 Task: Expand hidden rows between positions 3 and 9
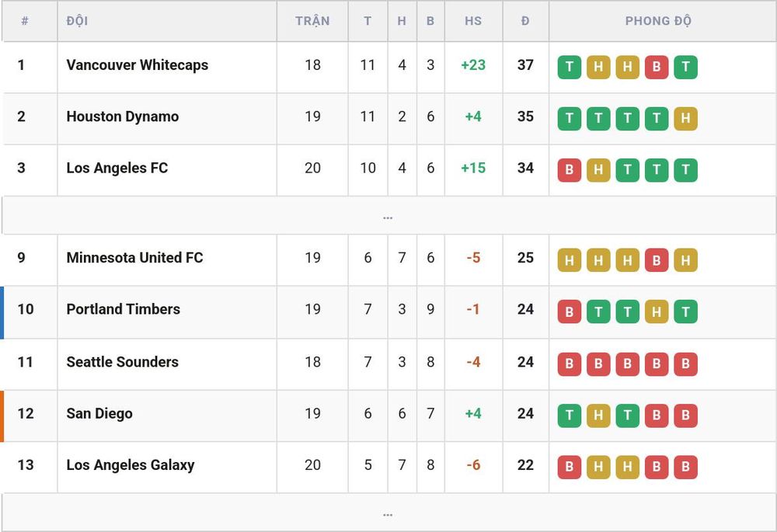coord(388,216)
